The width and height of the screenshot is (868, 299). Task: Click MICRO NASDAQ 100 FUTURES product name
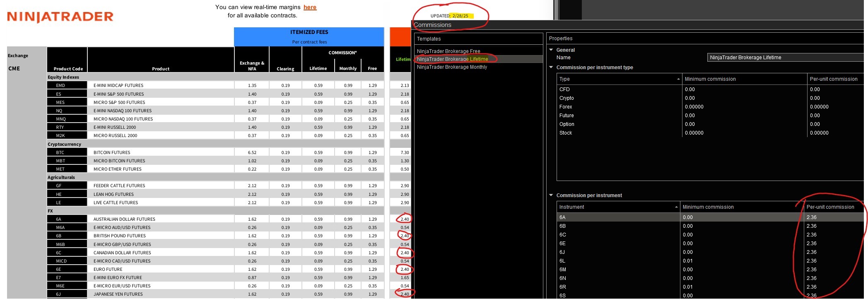click(123, 119)
